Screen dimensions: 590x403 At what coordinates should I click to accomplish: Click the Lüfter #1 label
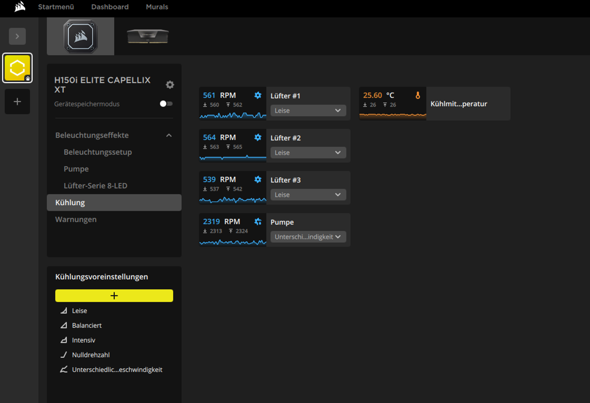(286, 96)
